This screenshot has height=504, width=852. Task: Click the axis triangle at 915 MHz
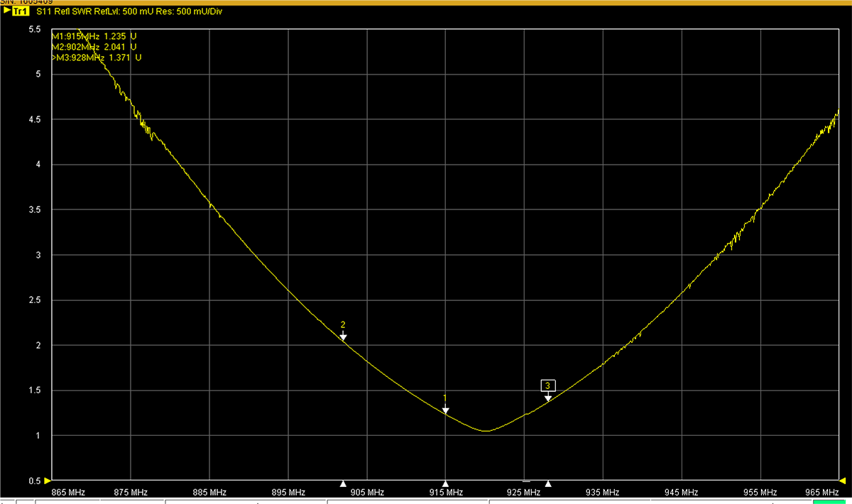[x=445, y=483]
